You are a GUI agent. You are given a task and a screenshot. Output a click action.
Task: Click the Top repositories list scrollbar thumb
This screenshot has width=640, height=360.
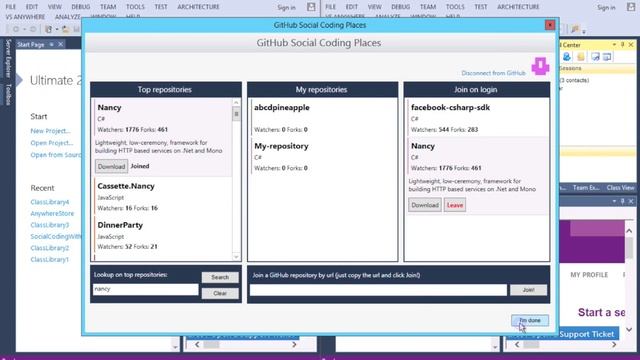click(x=236, y=114)
